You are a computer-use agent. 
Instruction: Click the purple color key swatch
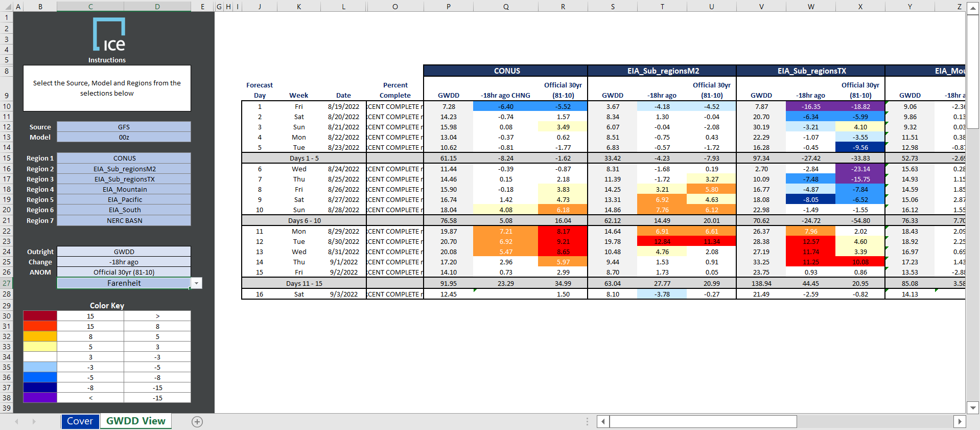(40, 398)
